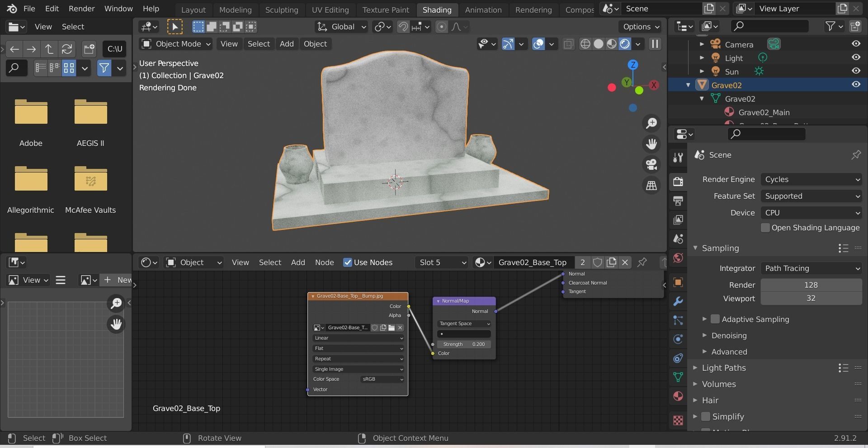Pause the viewport render preview

click(x=655, y=44)
